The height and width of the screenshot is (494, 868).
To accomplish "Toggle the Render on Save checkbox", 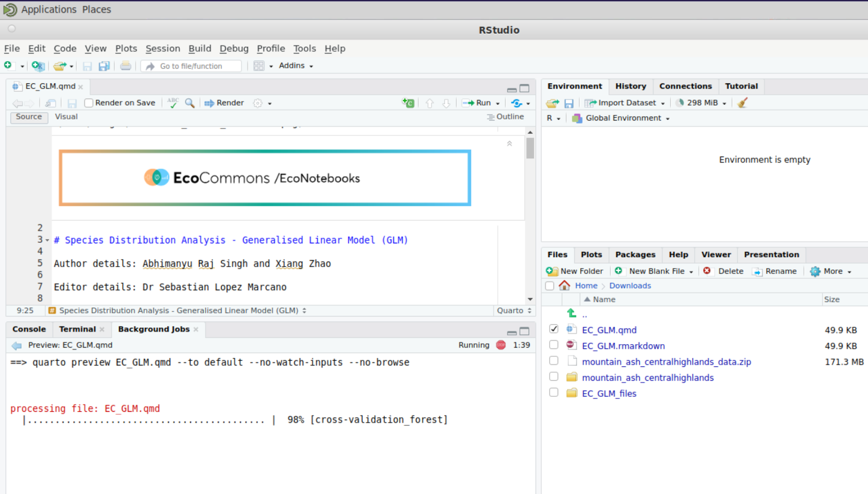I will click(89, 103).
